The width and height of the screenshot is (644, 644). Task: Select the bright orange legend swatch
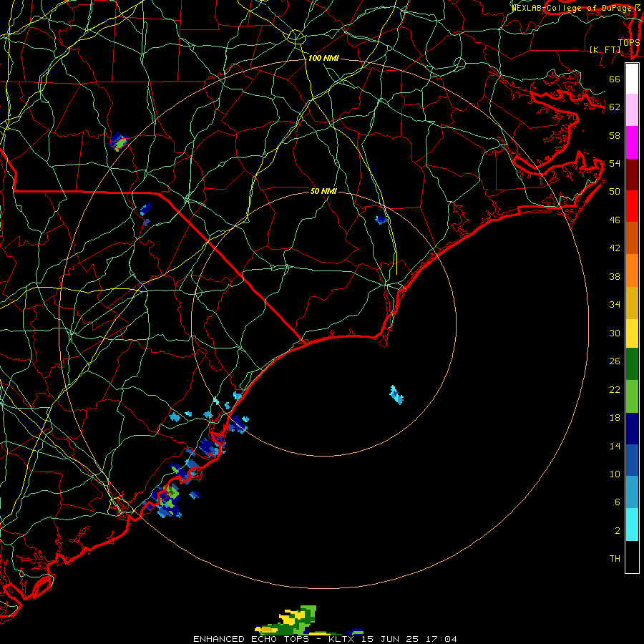click(632, 270)
